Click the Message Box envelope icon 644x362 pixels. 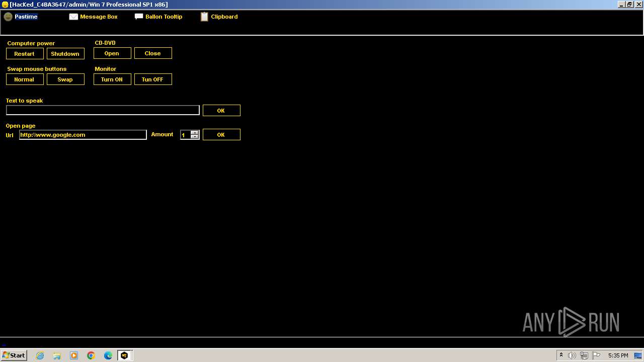[73, 17]
